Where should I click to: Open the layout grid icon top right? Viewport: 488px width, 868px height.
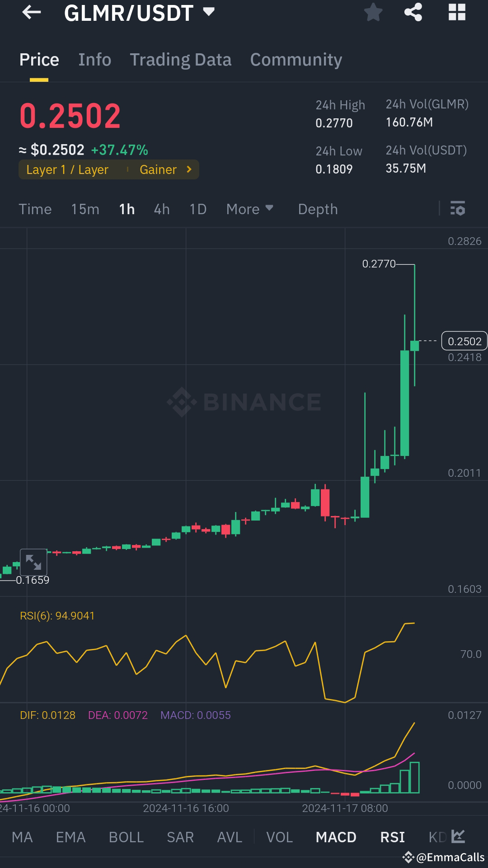457,12
